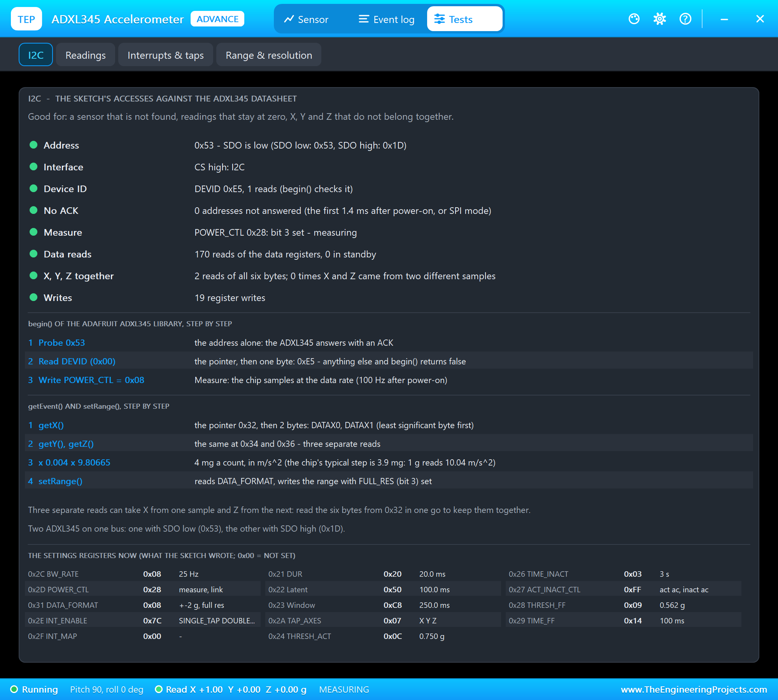
Task: Open Interrupts & taps sub-tab
Action: point(166,55)
